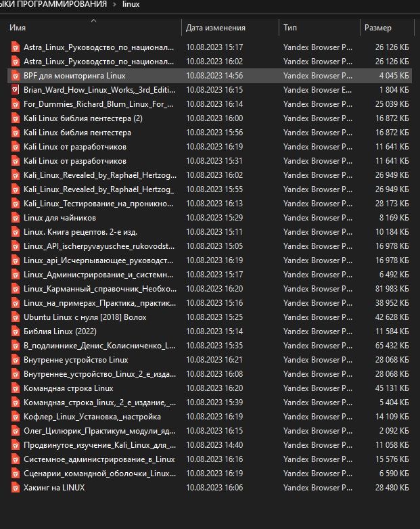Click the file icon of For_Dummies_Richard_Blum

(x=15, y=104)
